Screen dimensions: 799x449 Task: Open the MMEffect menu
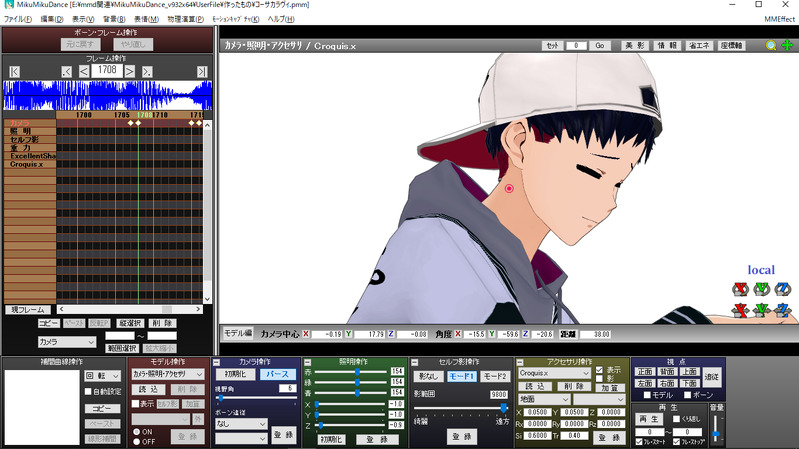(779, 19)
